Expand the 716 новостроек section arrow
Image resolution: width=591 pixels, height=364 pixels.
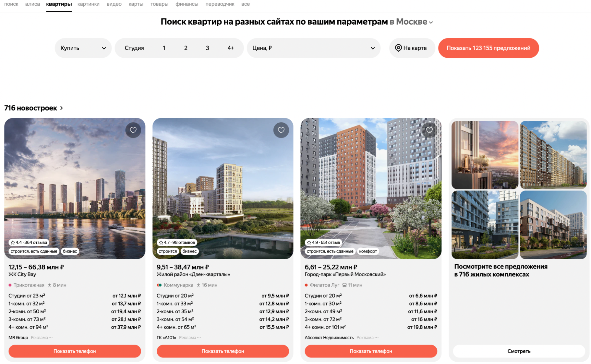61,108
